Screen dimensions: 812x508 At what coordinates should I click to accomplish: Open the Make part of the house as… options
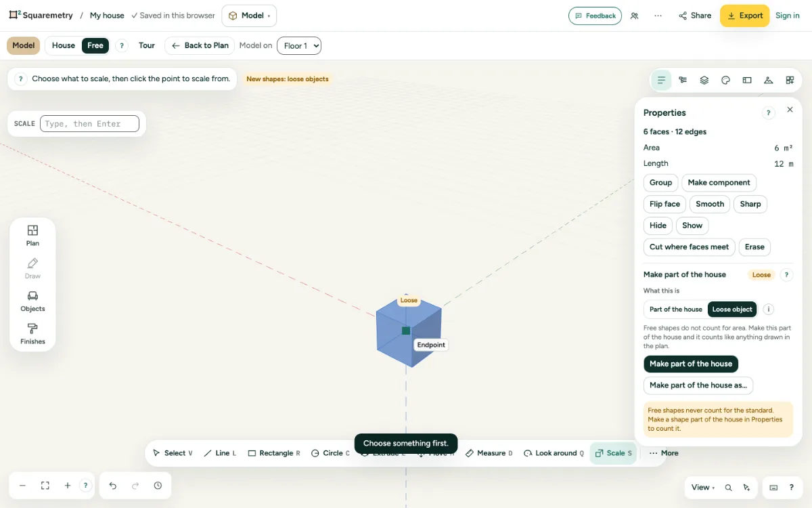698,385
